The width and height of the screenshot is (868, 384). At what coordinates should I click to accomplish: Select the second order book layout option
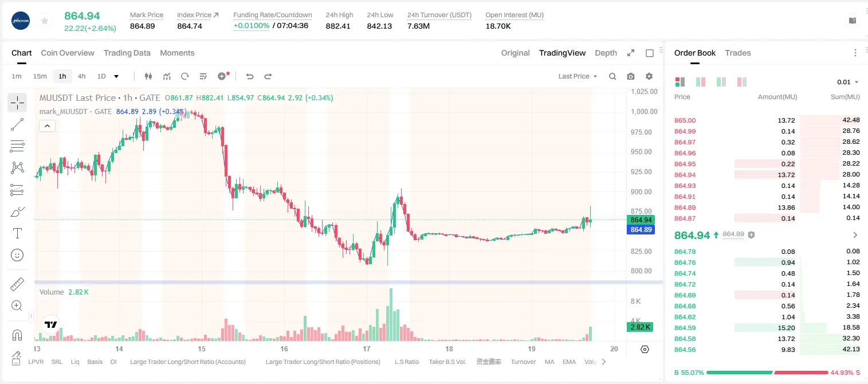[x=700, y=82]
